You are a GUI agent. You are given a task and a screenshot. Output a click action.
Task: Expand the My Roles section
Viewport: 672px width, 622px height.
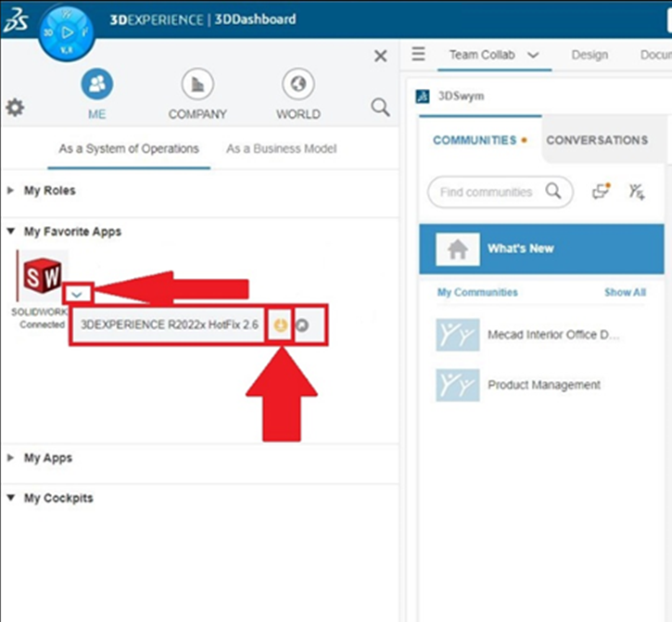pyautogui.click(x=11, y=191)
